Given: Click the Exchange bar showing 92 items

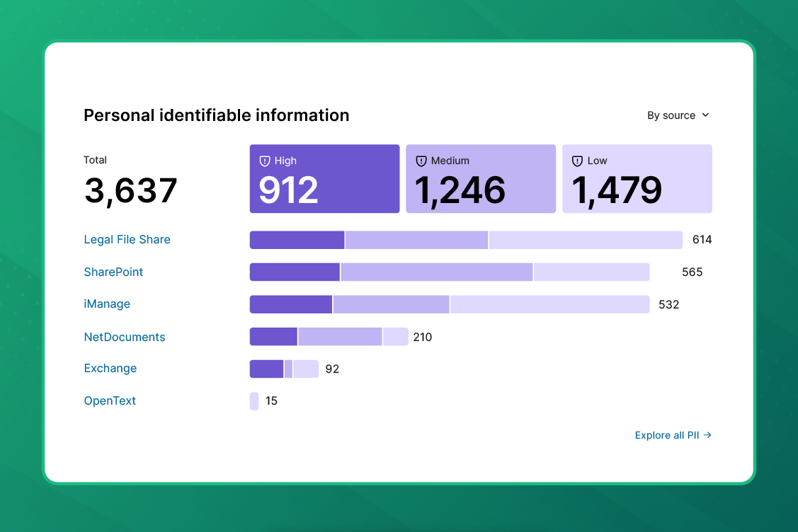Looking at the screenshot, I should pyautogui.click(x=283, y=369).
